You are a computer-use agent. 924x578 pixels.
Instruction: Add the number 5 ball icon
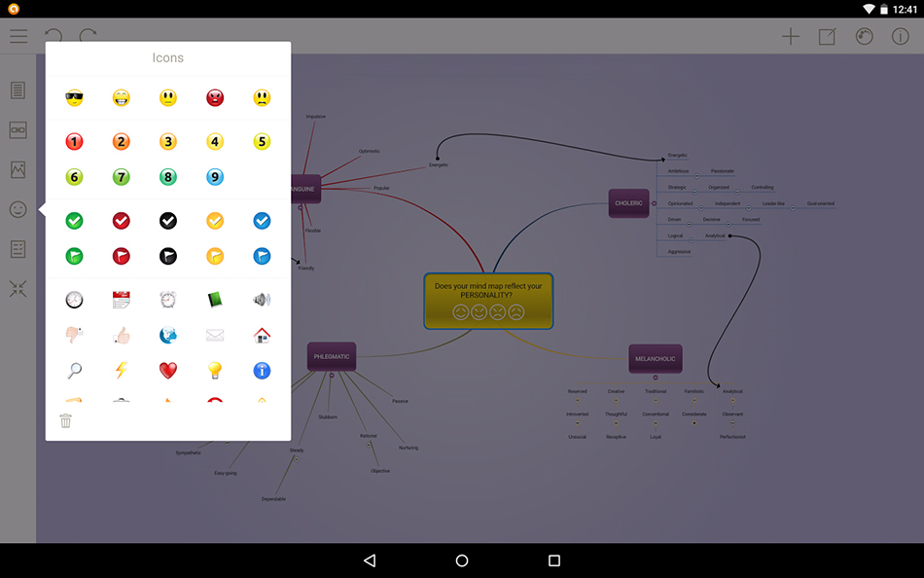coord(262,141)
